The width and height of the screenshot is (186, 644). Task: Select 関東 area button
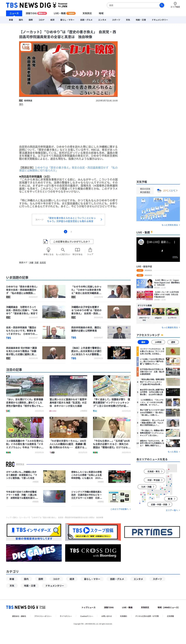(x=171, y=499)
